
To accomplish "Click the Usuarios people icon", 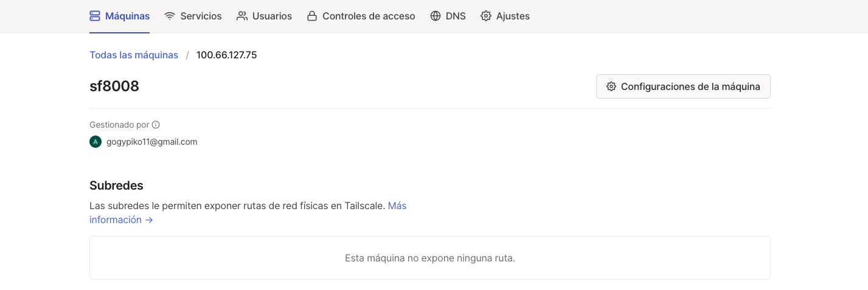I will coord(242,16).
